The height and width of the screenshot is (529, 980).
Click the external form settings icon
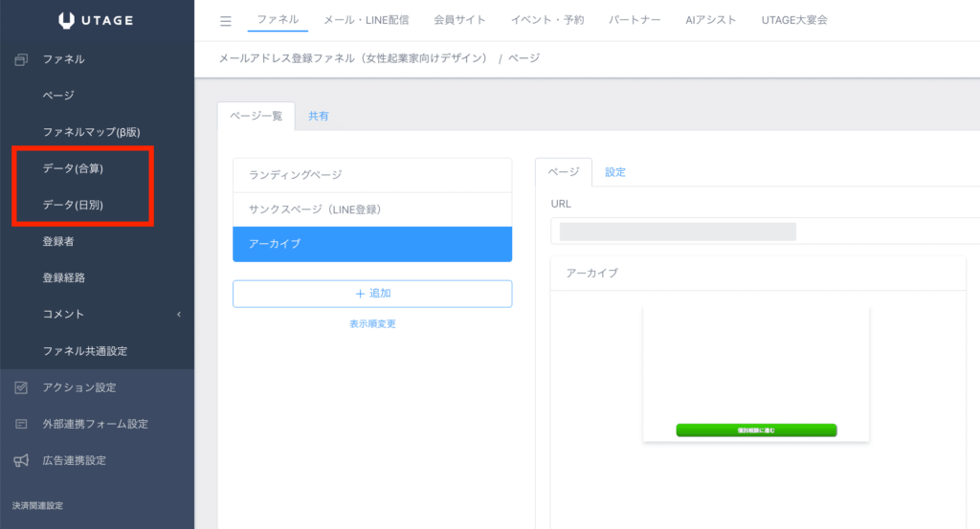(21, 424)
